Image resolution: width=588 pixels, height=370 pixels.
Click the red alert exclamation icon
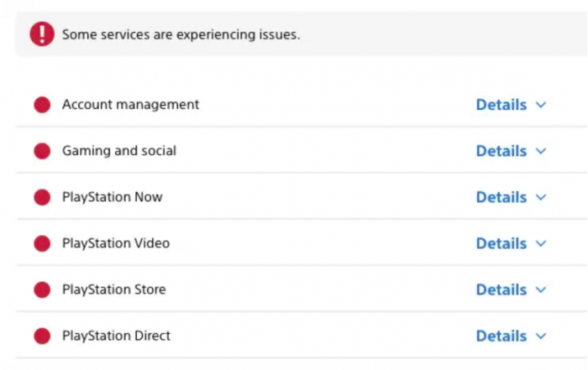pos(42,34)
